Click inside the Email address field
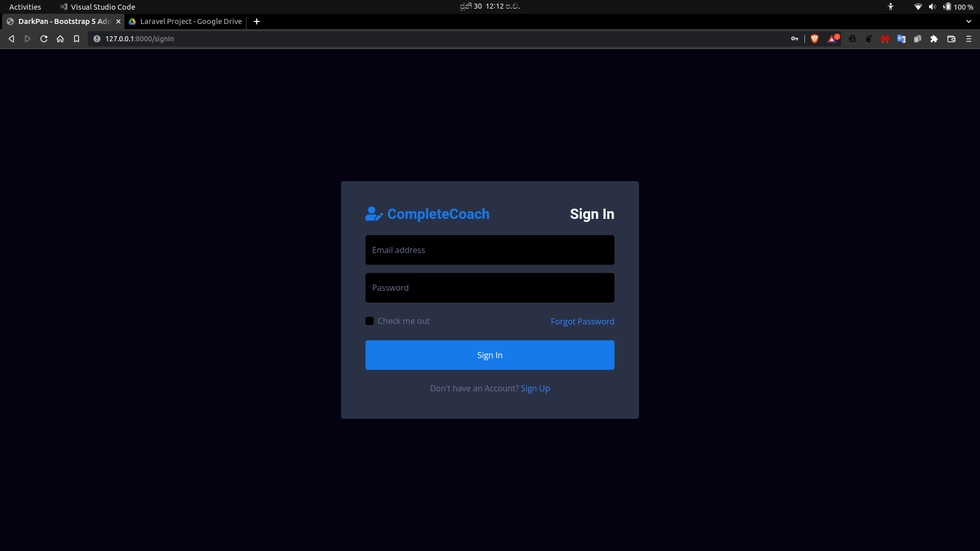The image size is (980, 551). (489, 249)
